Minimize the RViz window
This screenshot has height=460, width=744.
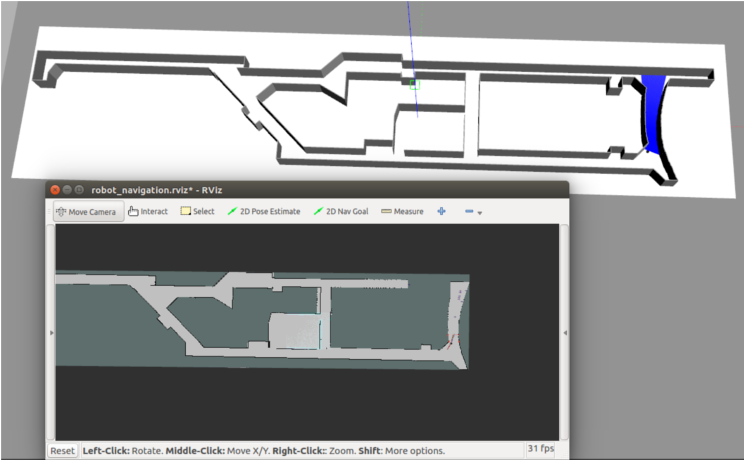click(x=66, y=189)
